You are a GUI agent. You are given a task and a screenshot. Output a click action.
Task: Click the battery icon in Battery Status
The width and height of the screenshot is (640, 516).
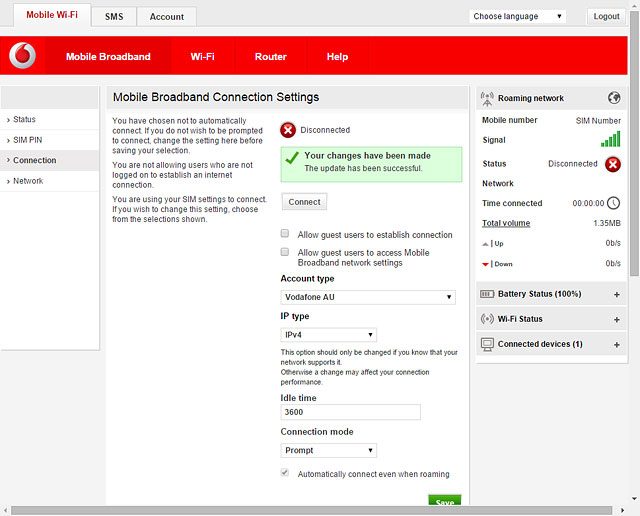(488, 295)
